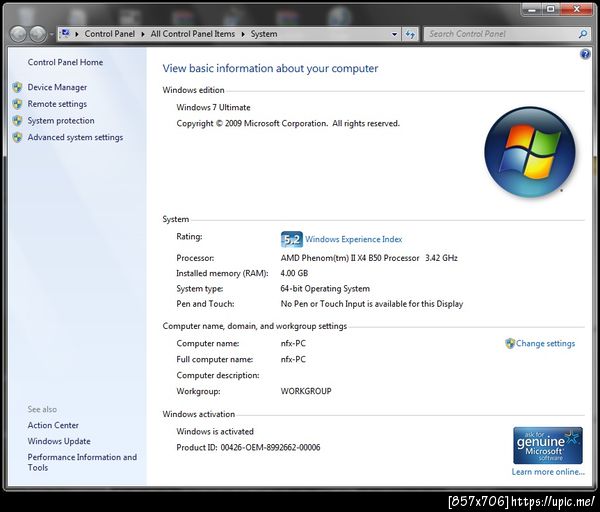This screenshot has width=600, height=512.
Task: Click the shield icon beside Remote settings
Action: coord(17,104)
